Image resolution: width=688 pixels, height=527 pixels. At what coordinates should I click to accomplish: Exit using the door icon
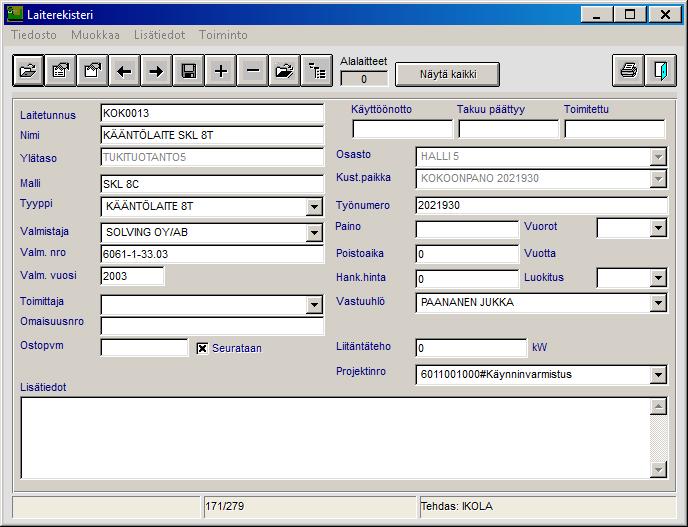[x=661, y=71]
